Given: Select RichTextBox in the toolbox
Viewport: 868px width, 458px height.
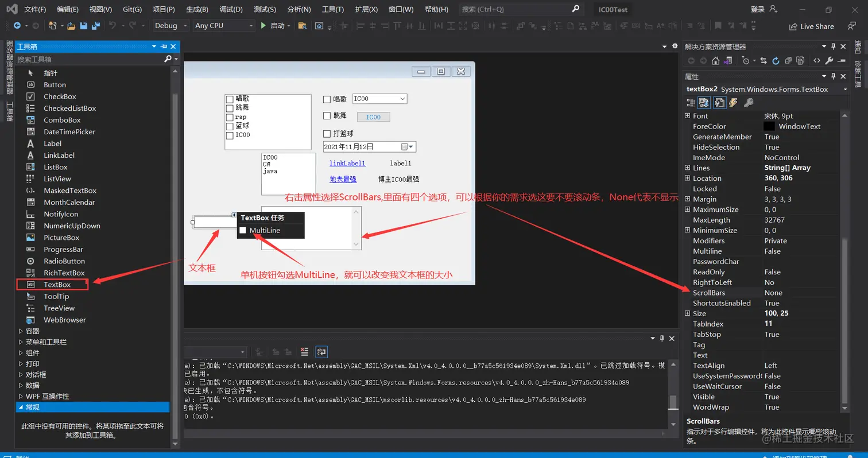Looking at the screenshot, I should click(x=64, y=273).
